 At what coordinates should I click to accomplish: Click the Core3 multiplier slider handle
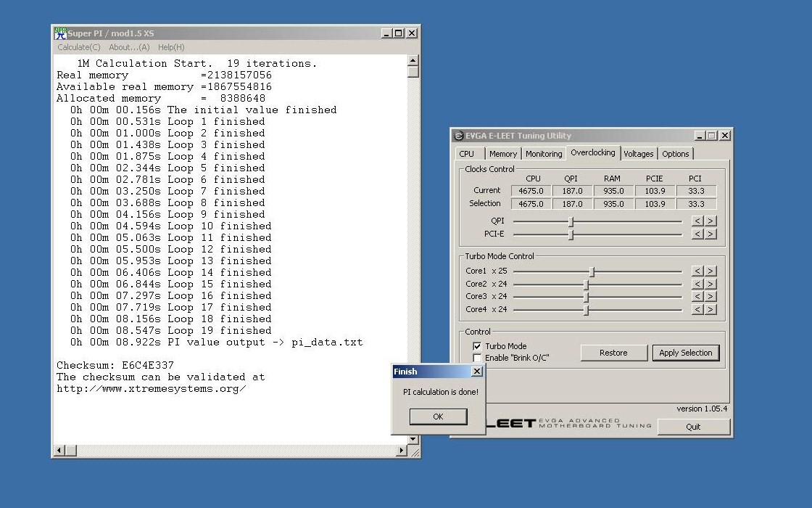click(586, 297)
